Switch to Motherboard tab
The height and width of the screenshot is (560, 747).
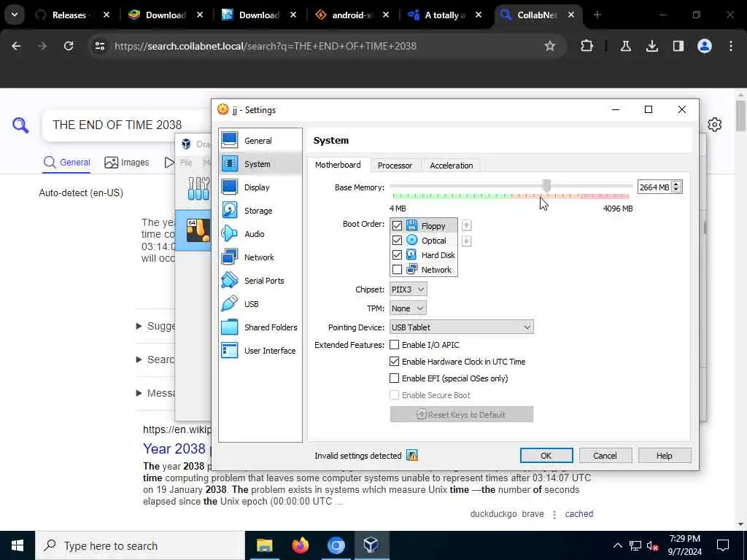point(338,165)
